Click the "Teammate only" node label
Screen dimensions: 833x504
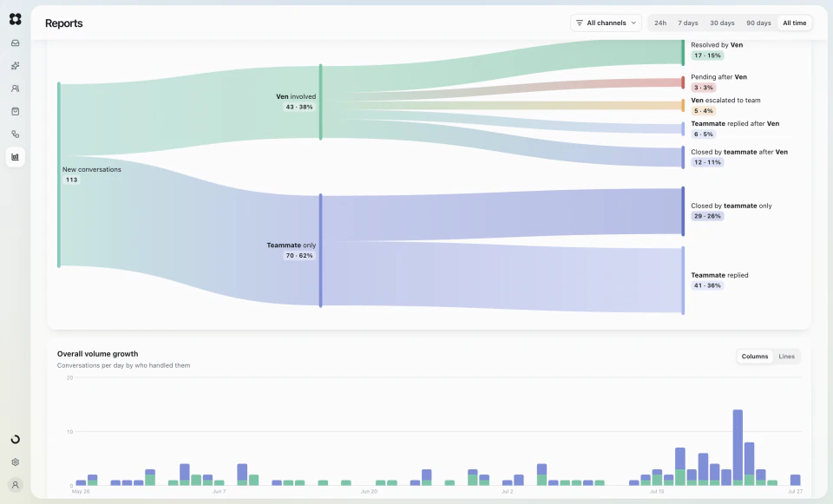coord(292,245)
